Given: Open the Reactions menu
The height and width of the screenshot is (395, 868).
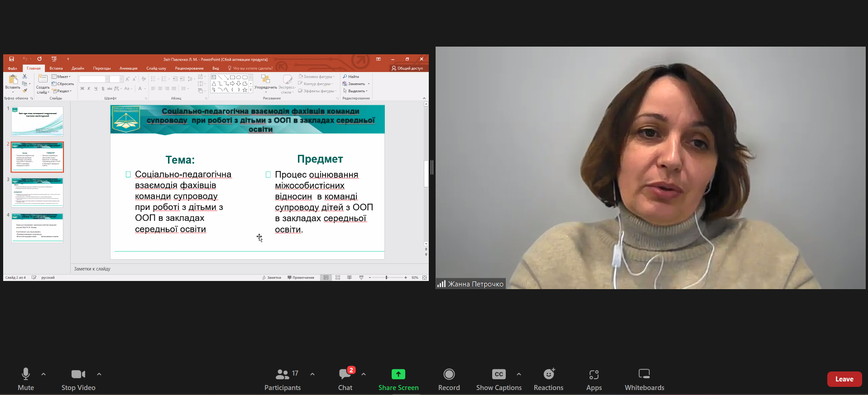Looking at the screenshot, I should tap(548, 379).
